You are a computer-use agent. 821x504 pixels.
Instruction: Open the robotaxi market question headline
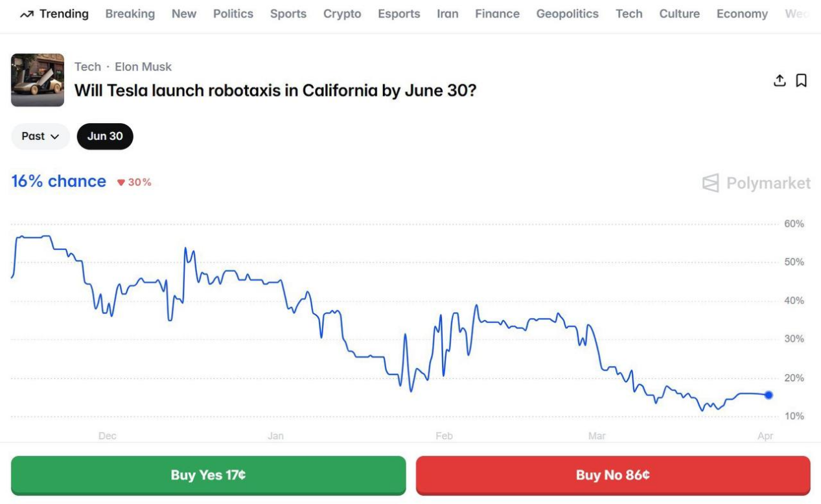pyautogui.click(x=275, y=90)
